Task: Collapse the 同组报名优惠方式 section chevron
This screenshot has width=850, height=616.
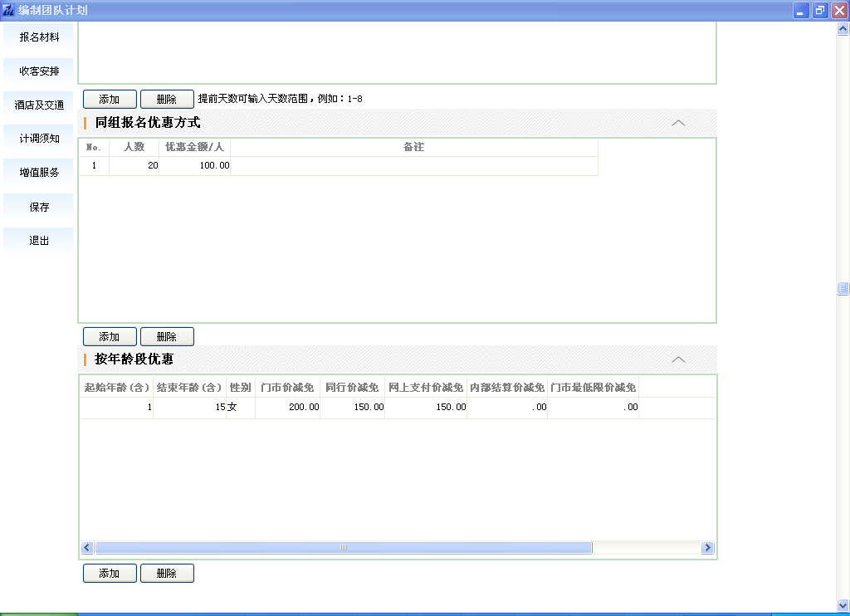Action: tap(678, 123)
